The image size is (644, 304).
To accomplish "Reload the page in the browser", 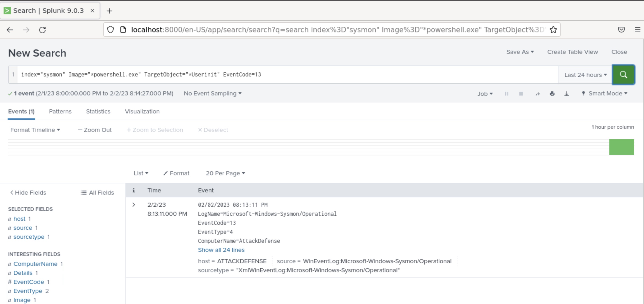I will (42, 30).
